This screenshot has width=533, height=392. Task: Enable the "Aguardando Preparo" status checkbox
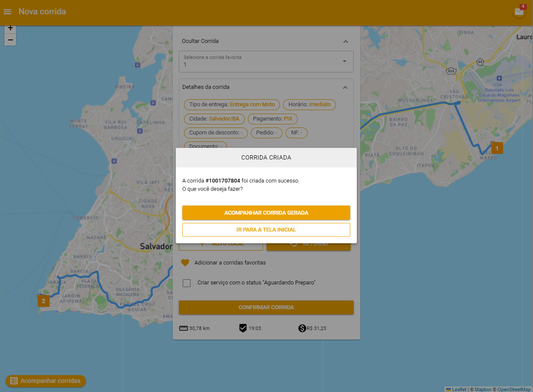(x=187, y=283)
